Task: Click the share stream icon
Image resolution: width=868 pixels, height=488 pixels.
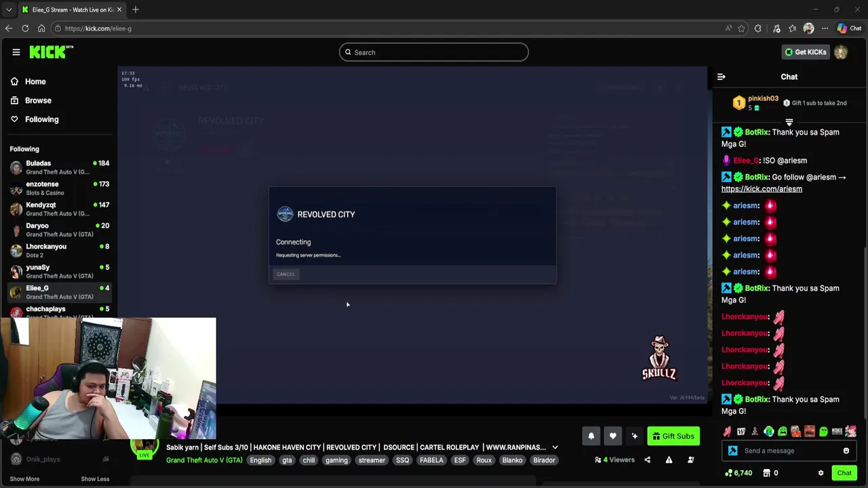Action: [647, 460]
